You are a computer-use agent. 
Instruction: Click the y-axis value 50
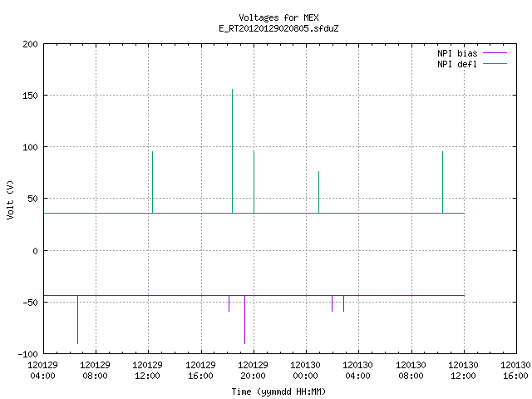pos(33,199)
